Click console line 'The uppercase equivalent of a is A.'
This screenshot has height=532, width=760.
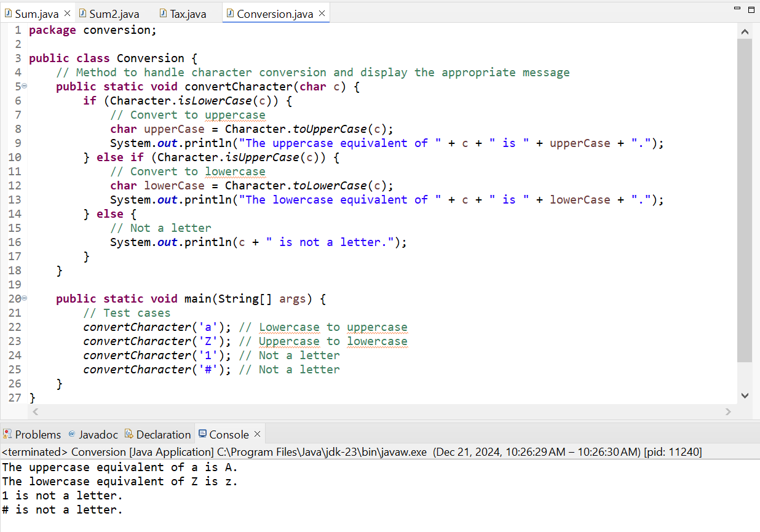click(120, 467)
